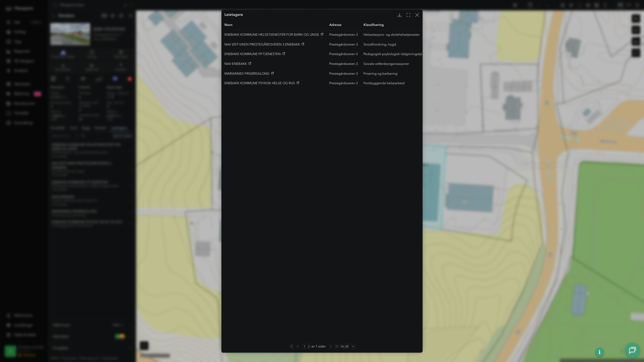Select tenant ENEBAKK KOMMUNE PSYKISK HELSE OG RUS

(260, 83)
